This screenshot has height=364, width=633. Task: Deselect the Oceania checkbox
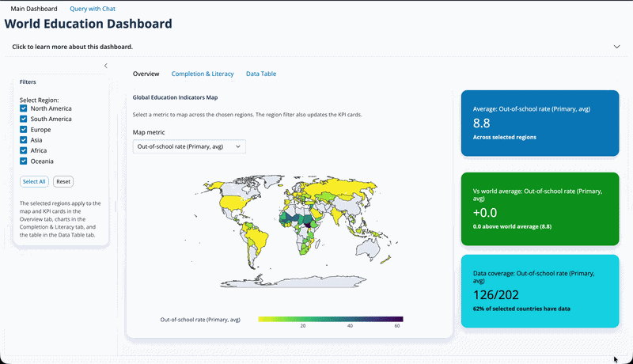pos(25,161)
